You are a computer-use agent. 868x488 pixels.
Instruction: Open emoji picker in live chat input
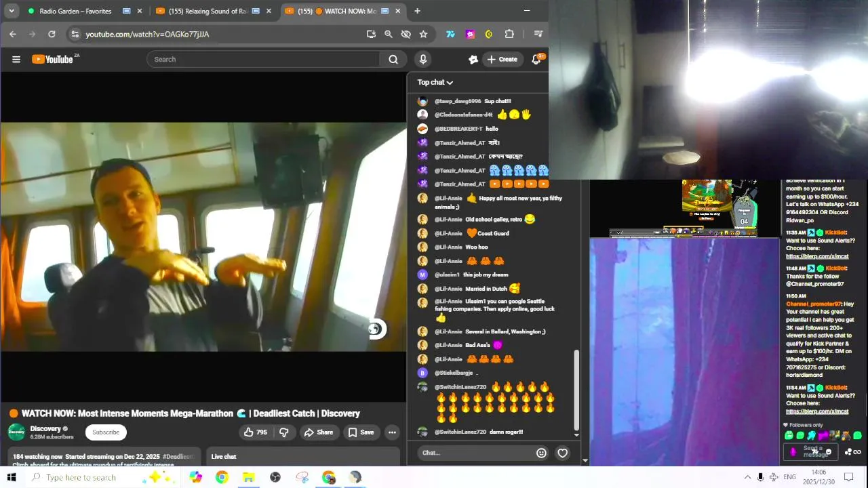point(541,453)
